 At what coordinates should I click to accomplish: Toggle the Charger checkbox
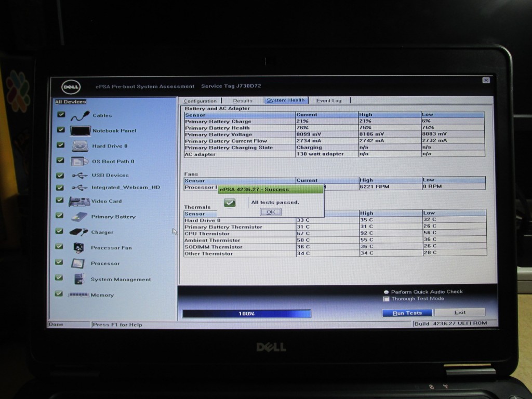click(x=59, y=231)
